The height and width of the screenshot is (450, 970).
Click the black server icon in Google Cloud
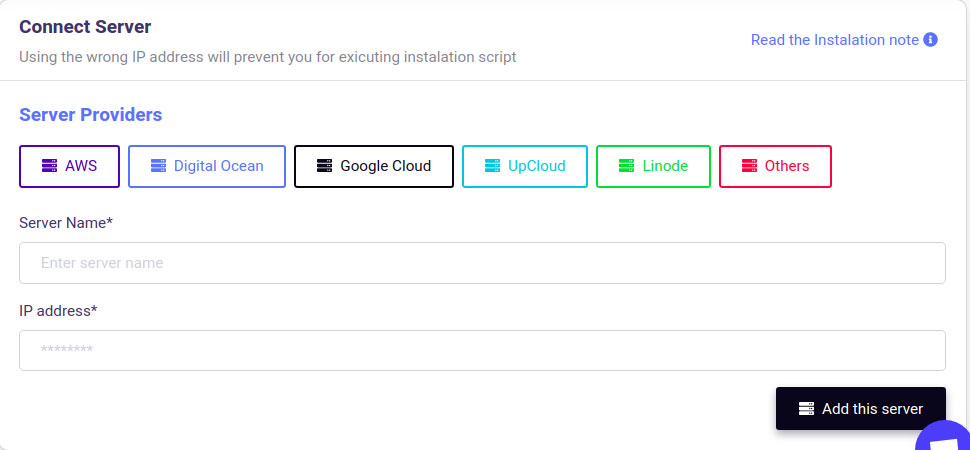(x=324, y=166)
